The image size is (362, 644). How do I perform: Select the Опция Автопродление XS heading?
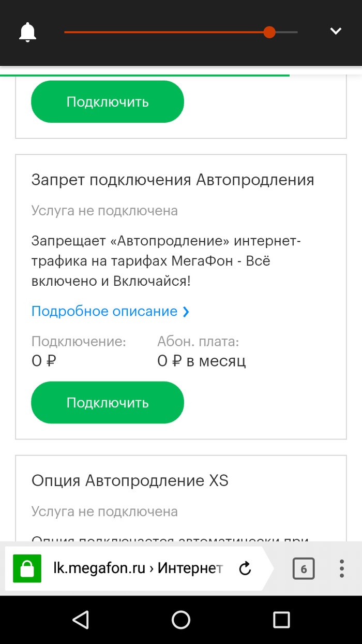130,480
